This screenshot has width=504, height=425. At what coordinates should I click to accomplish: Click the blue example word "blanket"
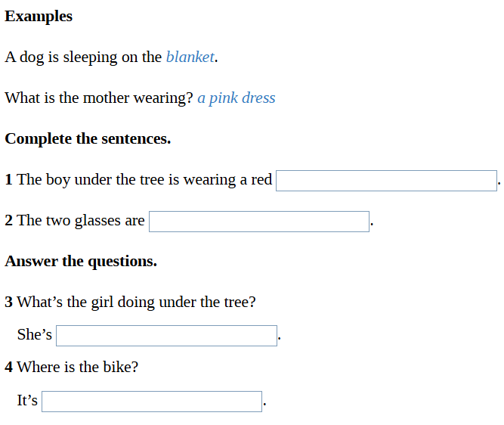point(190,57)
